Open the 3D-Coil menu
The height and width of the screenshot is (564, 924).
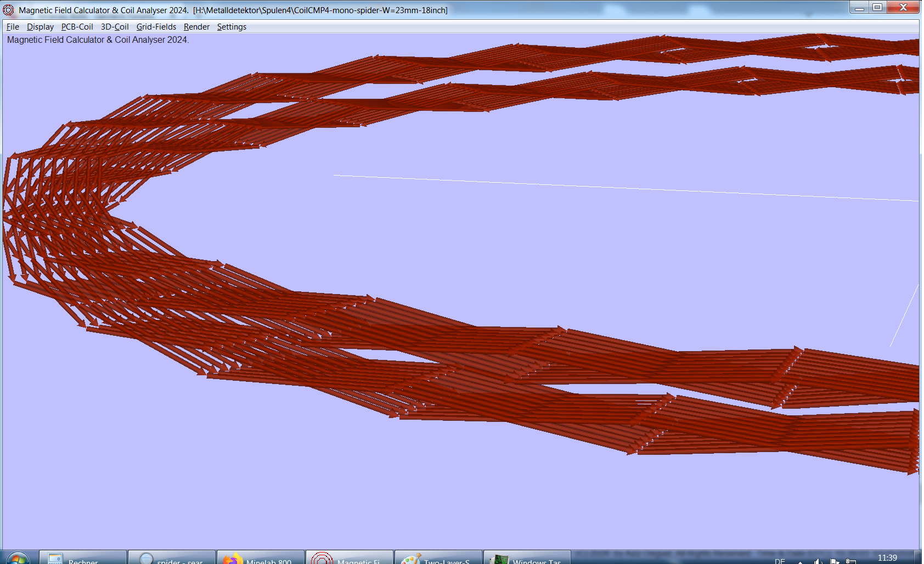point(114,26)
